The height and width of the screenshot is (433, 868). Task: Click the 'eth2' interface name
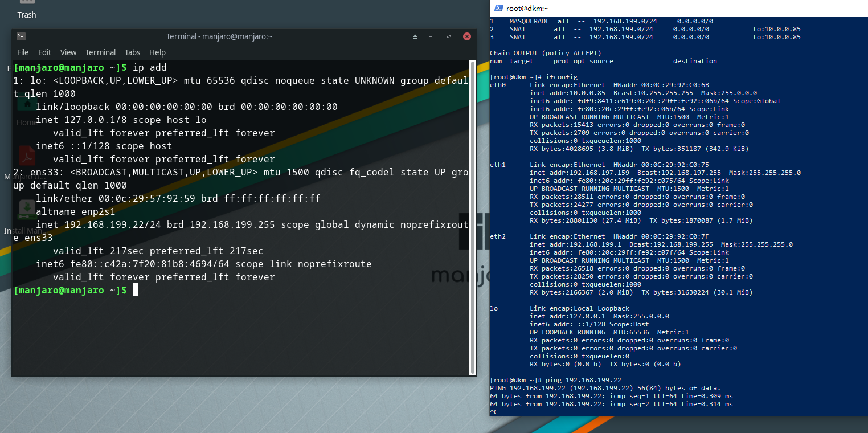498,236
